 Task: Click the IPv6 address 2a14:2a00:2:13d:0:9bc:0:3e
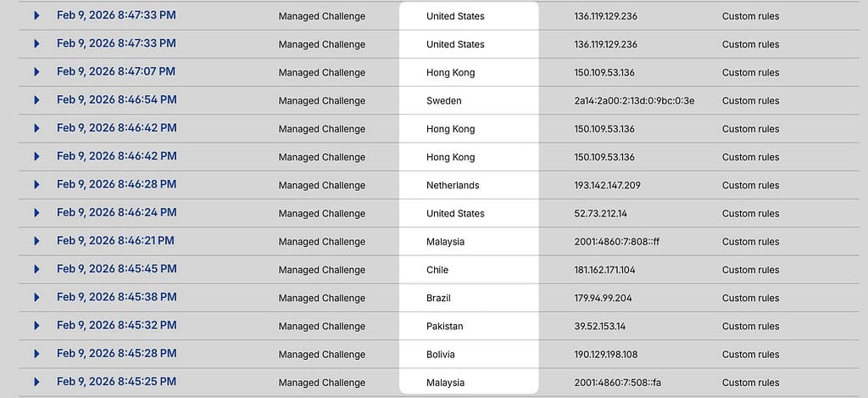[634, 101]
